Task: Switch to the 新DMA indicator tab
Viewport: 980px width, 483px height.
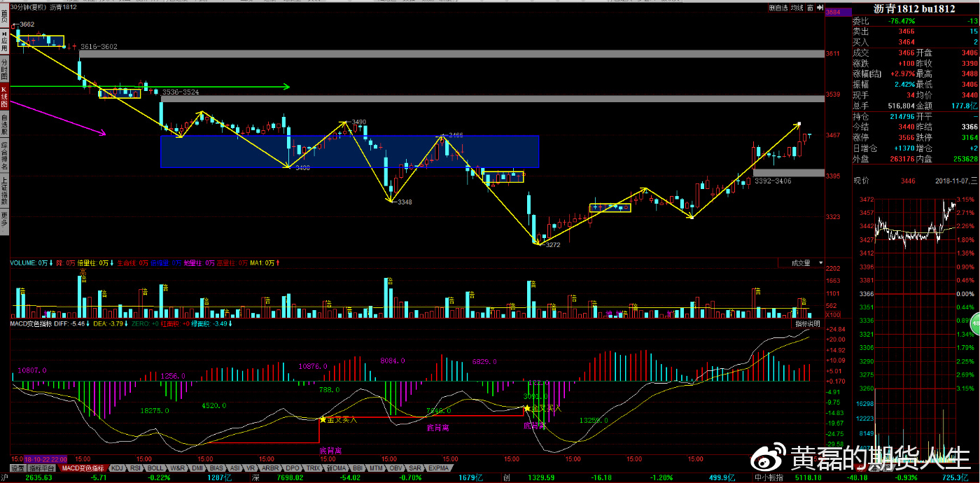Action: (x=336, y=468)
